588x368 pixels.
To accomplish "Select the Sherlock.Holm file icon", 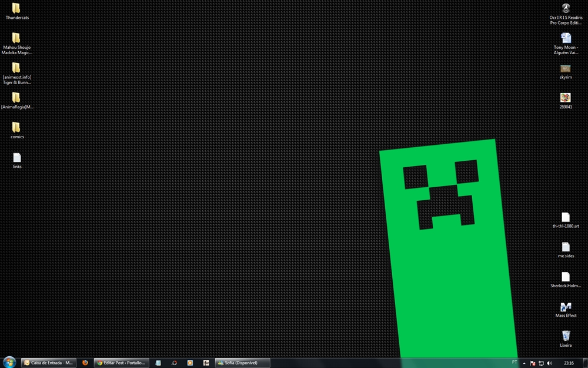I will tap(566, 276).
